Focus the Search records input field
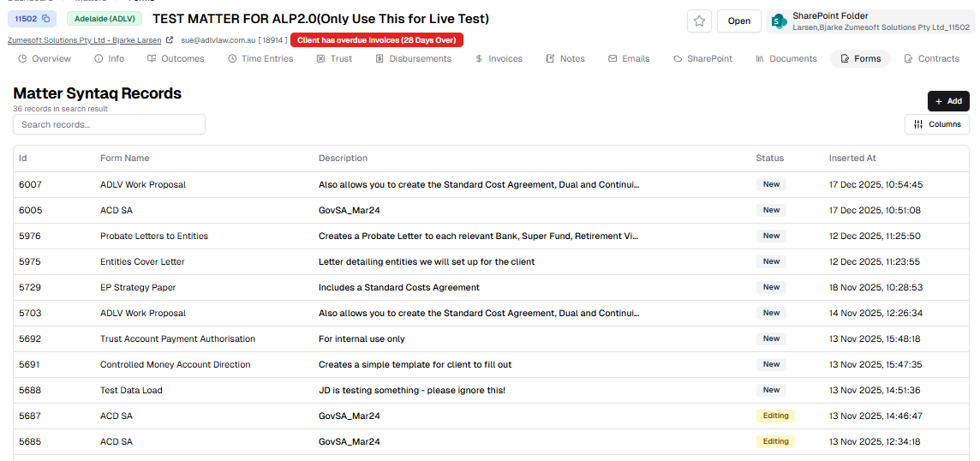Screen dimensions: 980x461 110,124
